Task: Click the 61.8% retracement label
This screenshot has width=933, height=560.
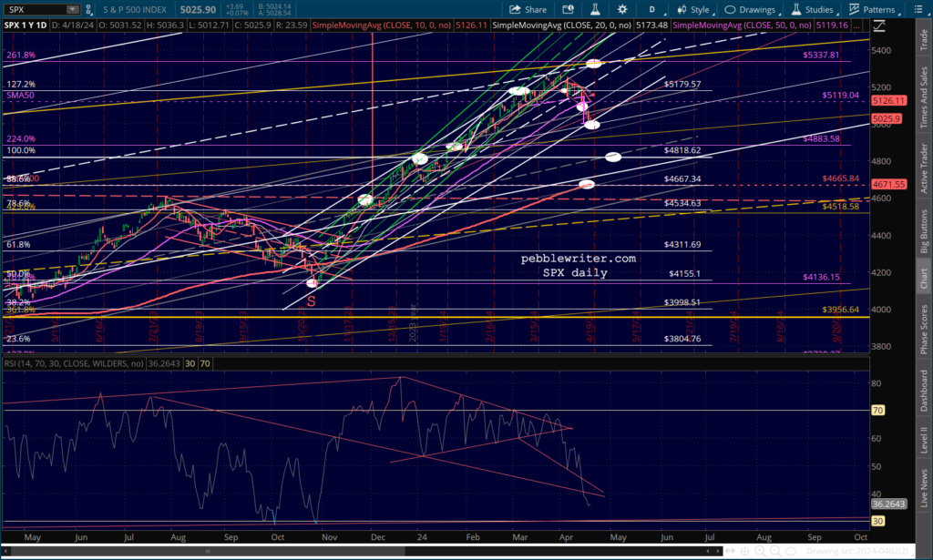Action: (18, 244)
